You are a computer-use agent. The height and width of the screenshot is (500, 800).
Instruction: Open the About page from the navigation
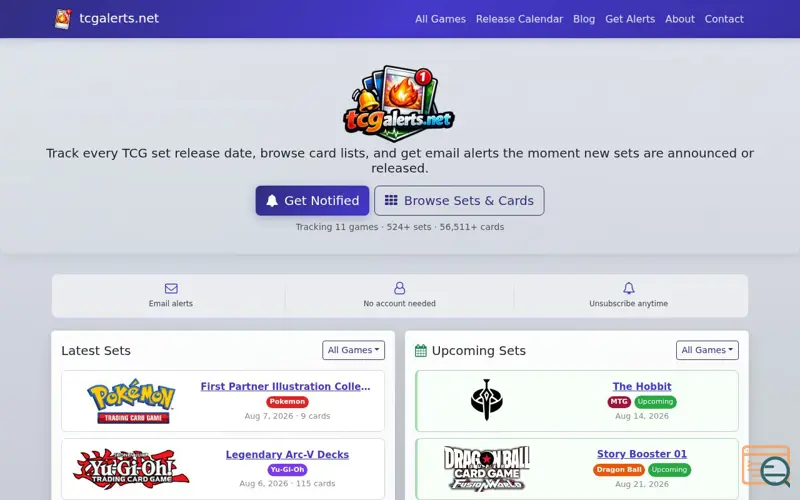point(680,19)
